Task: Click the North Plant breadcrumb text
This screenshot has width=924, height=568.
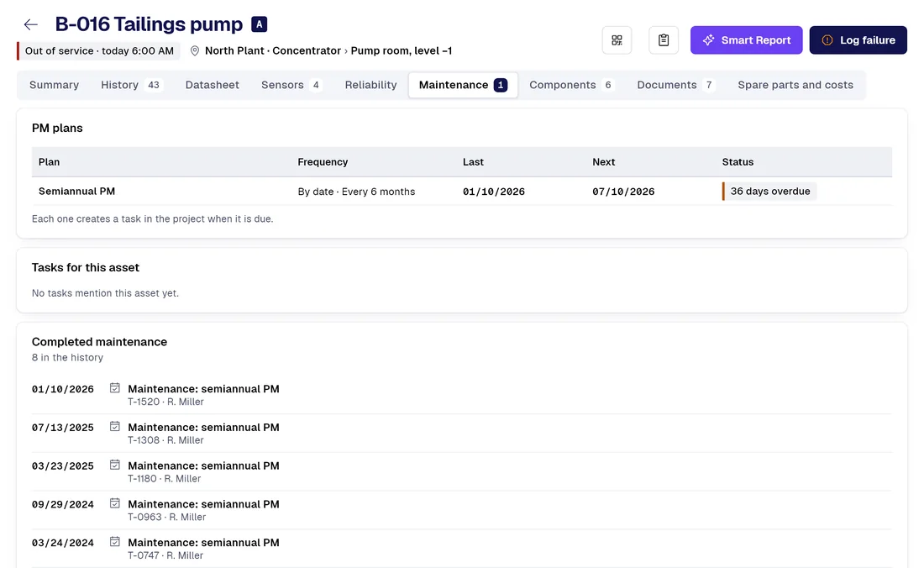Action: coord(234,50)
